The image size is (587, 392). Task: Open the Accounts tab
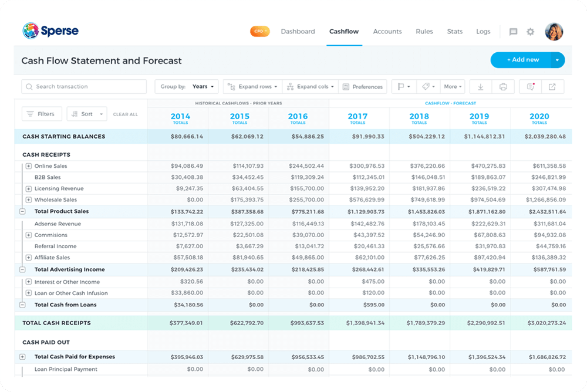click(387, 32)
